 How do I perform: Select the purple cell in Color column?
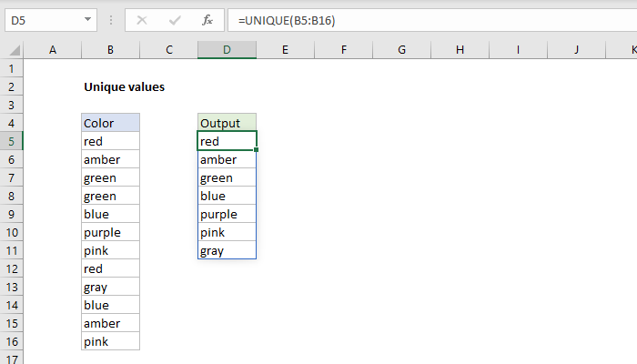click(x=110, y=232)
